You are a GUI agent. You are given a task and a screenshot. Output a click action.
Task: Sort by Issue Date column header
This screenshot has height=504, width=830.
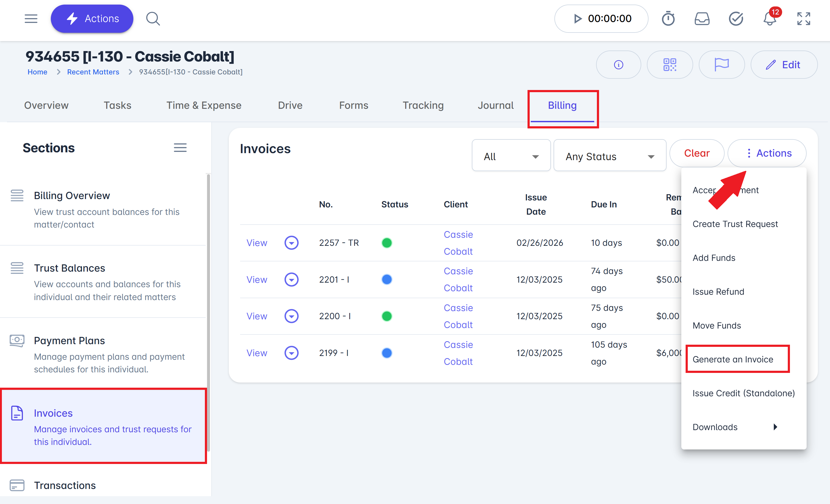536,204
